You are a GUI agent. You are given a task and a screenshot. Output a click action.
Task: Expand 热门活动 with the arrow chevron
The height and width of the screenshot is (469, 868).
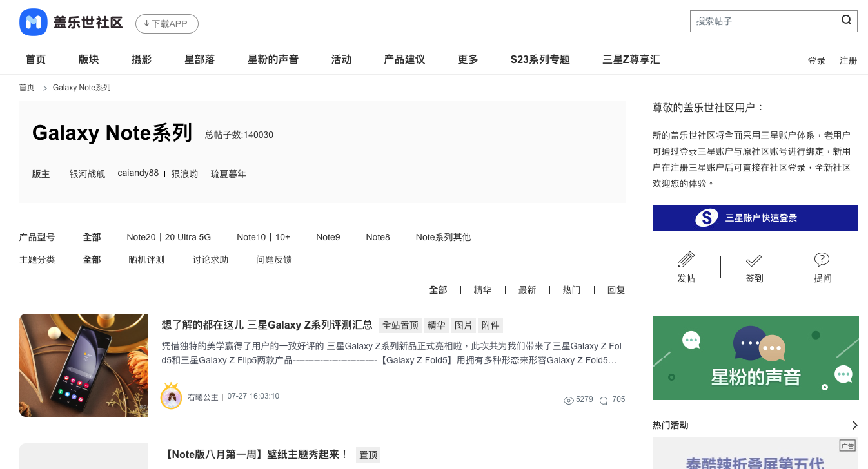854,425
